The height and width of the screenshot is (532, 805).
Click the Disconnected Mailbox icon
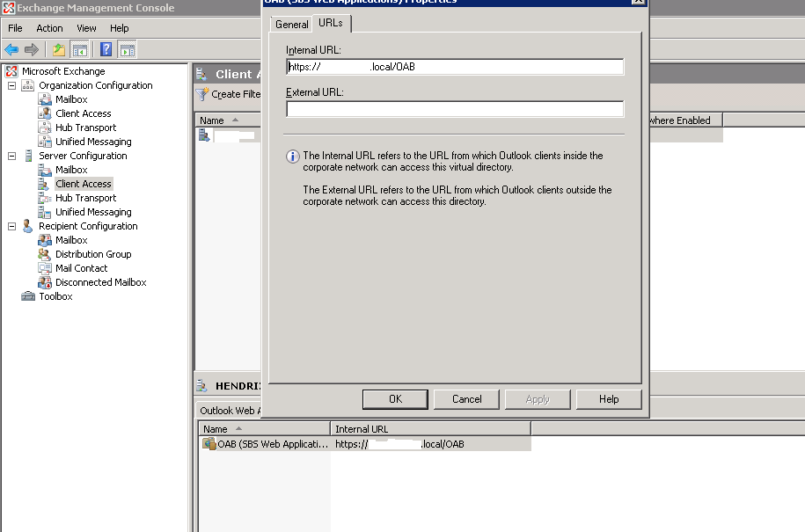(45, 282)
